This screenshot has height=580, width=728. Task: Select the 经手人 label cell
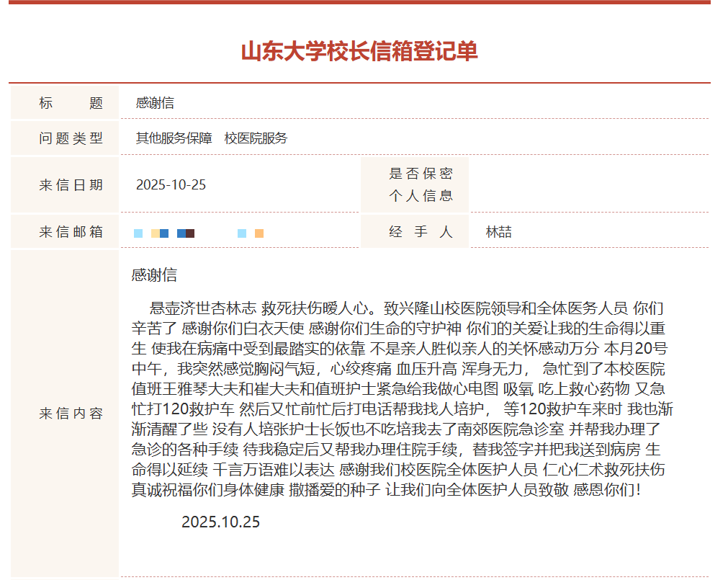pyautogui.click(x=421, y=232)
